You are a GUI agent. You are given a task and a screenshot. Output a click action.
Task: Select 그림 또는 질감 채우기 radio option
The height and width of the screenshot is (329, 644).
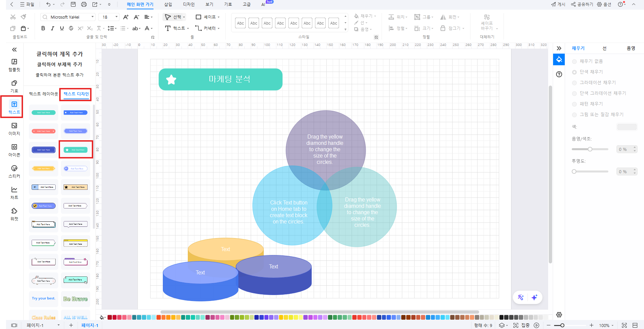click(x=574, y=115)
